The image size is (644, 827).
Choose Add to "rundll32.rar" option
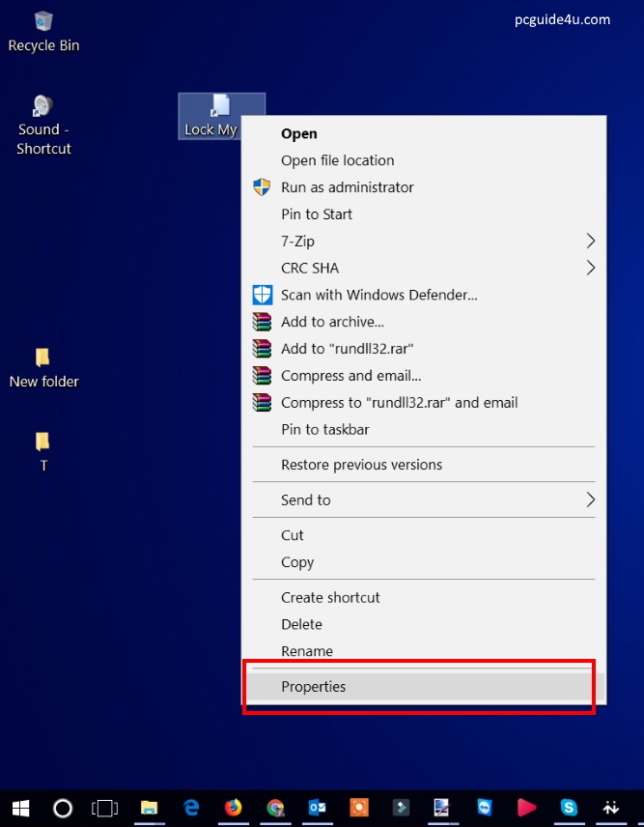pos(347,349)
